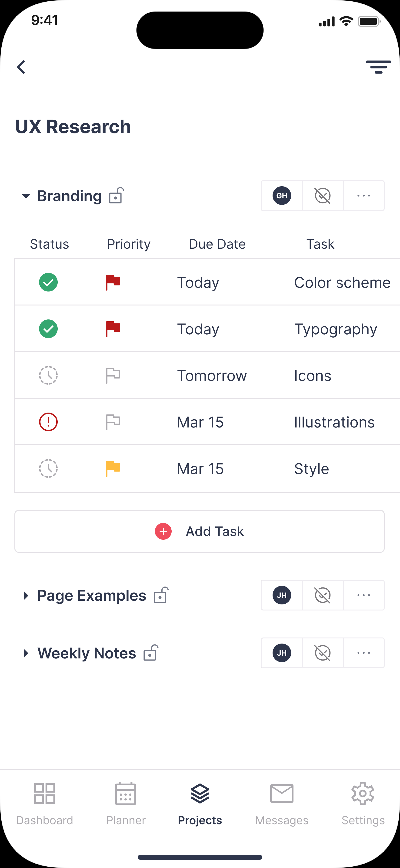The height and width of the screenshot is (868, 400).
Task: Open the filter icon at top right
Action: [378, 67]
